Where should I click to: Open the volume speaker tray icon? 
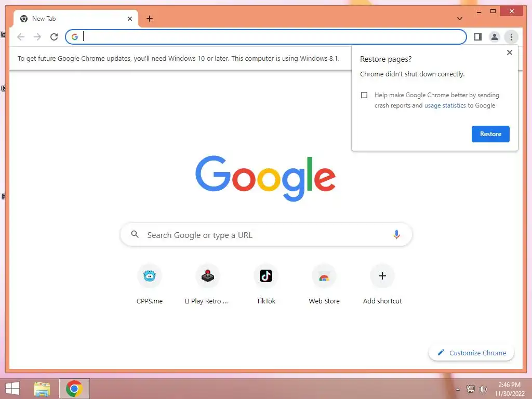pyautogui.click(x=483, y=389)
